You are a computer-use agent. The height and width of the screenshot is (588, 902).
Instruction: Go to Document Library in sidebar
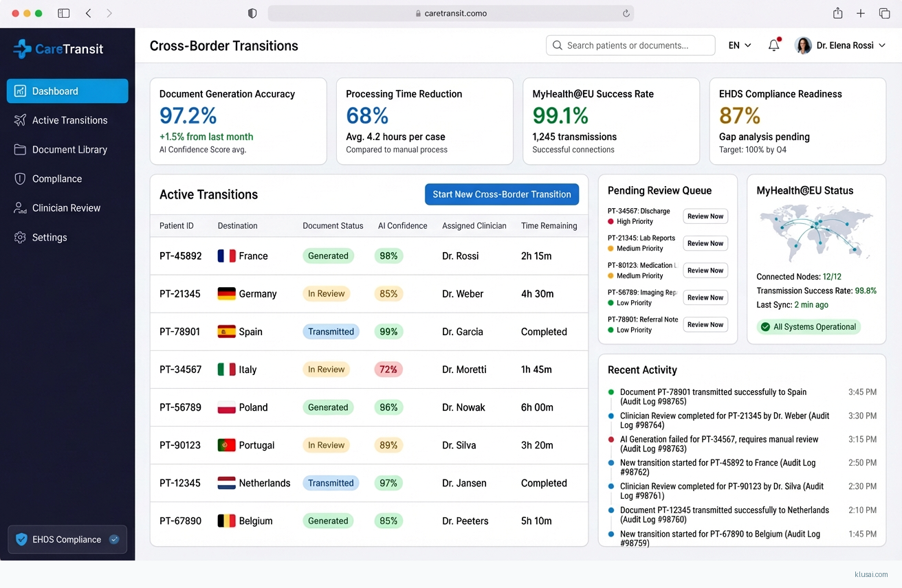[69, 150]
